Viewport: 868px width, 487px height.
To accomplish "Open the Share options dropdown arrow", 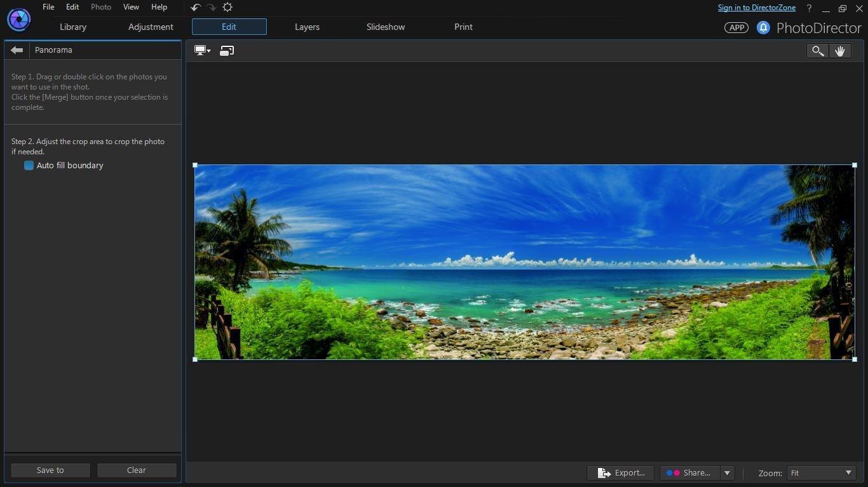I will pyautogui.click(x=726, y=472).
